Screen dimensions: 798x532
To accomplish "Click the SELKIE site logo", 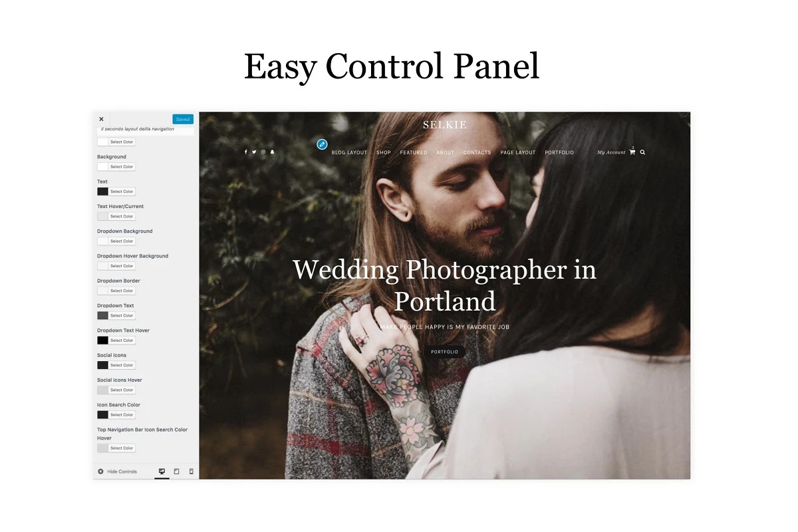I will point(445,124).
